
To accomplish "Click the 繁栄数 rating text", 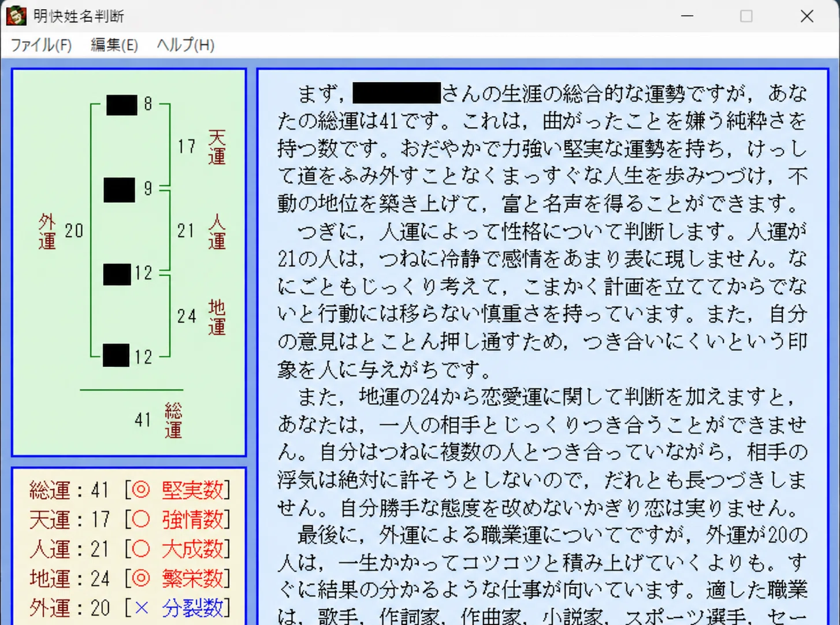I will [192, 578].
